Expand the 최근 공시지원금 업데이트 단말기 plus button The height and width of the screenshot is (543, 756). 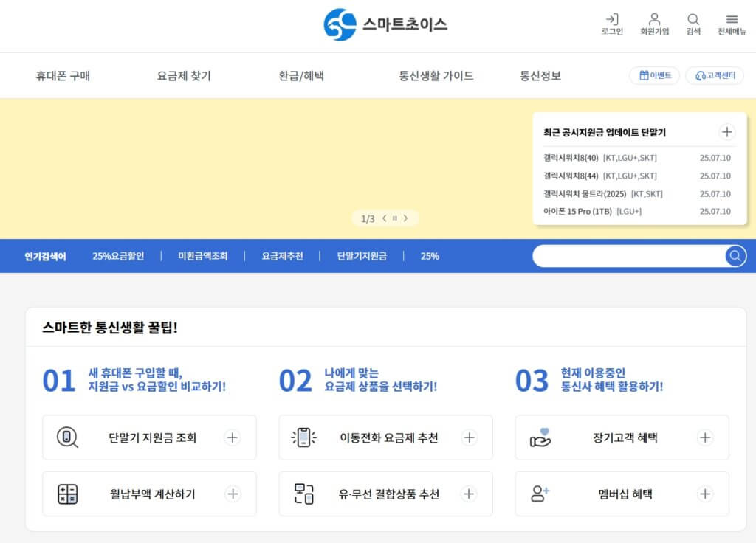(727, 132)
